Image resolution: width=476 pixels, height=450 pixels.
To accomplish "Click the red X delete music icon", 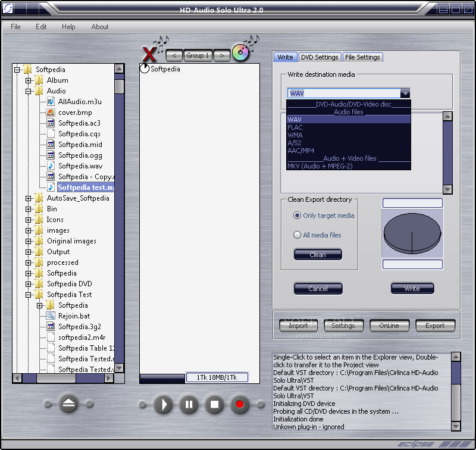I will coord(149,54).
